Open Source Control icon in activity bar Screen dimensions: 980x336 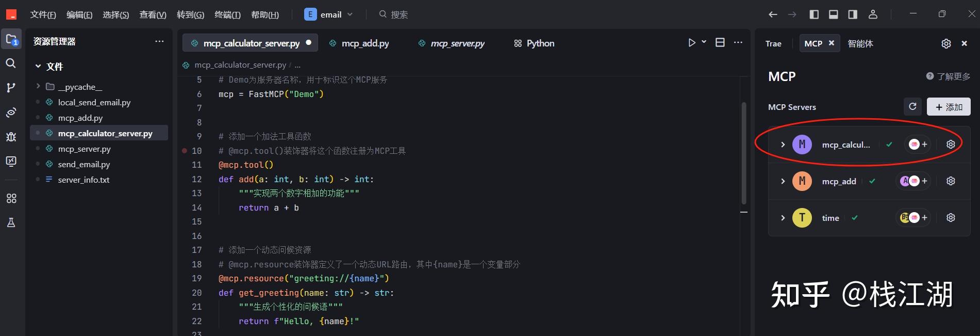pos(11,88)
